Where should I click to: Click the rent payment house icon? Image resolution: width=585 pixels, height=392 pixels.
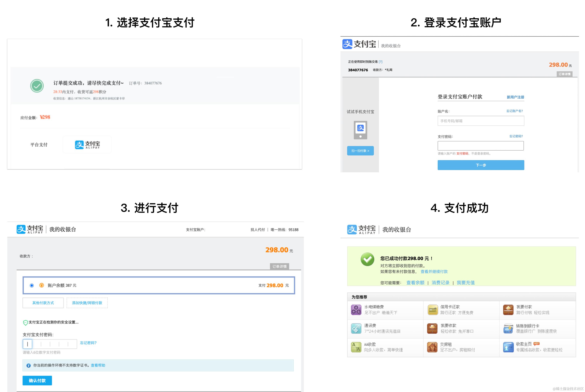tap(432, 347)
